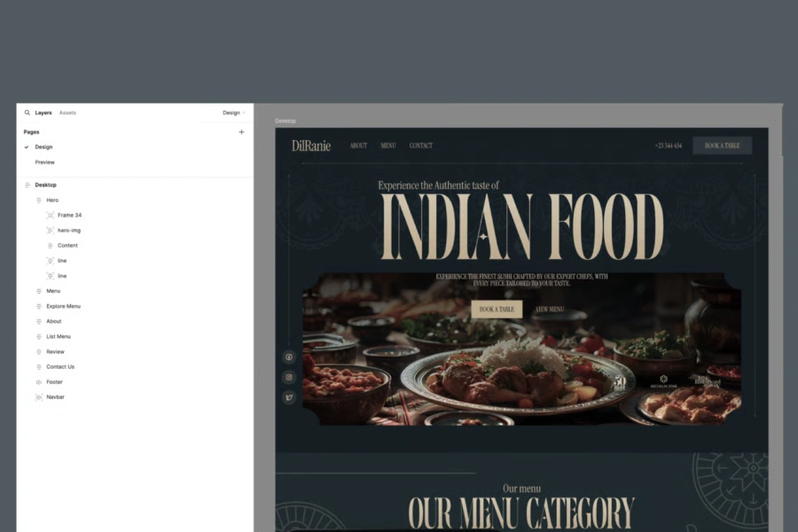Click the ABOUT item in the site navbar
The height and width of the screenshot is (532, 798).
358,145
